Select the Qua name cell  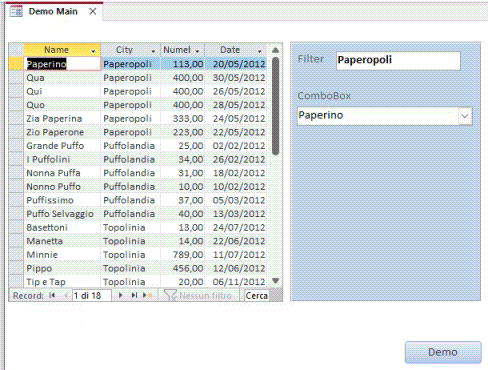62,78
